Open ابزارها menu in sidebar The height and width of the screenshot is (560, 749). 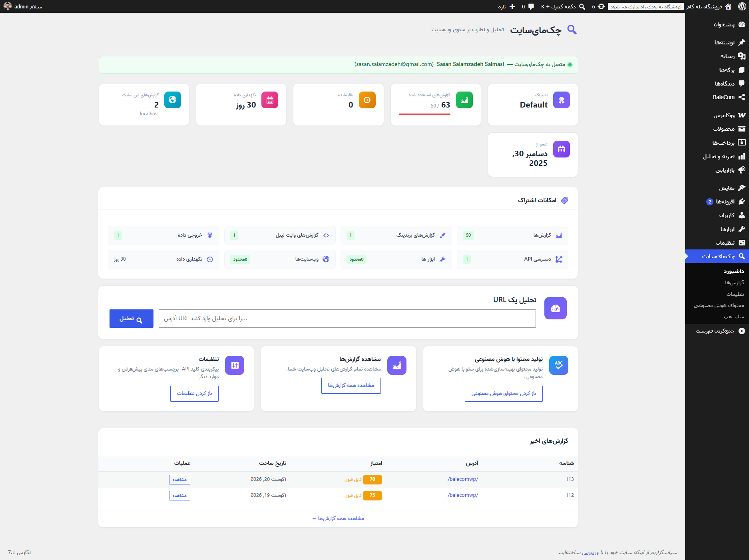[x=717, y=229]
